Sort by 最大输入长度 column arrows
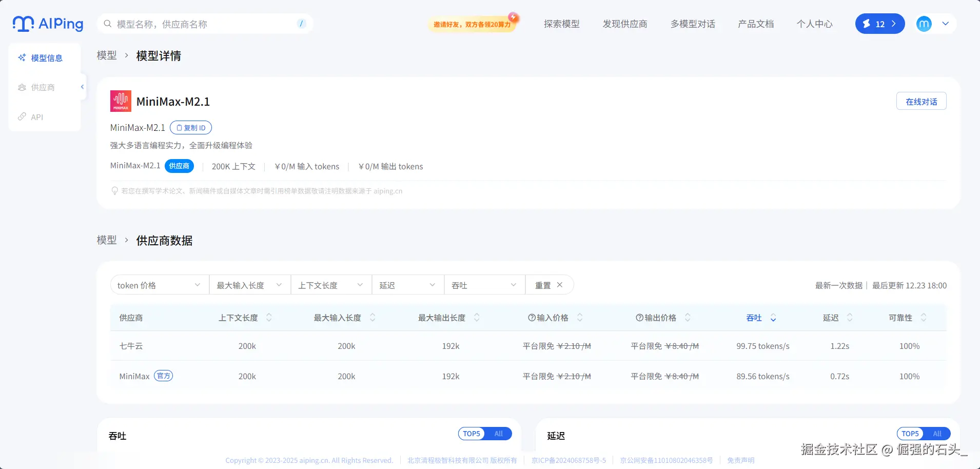 point(373,318)
